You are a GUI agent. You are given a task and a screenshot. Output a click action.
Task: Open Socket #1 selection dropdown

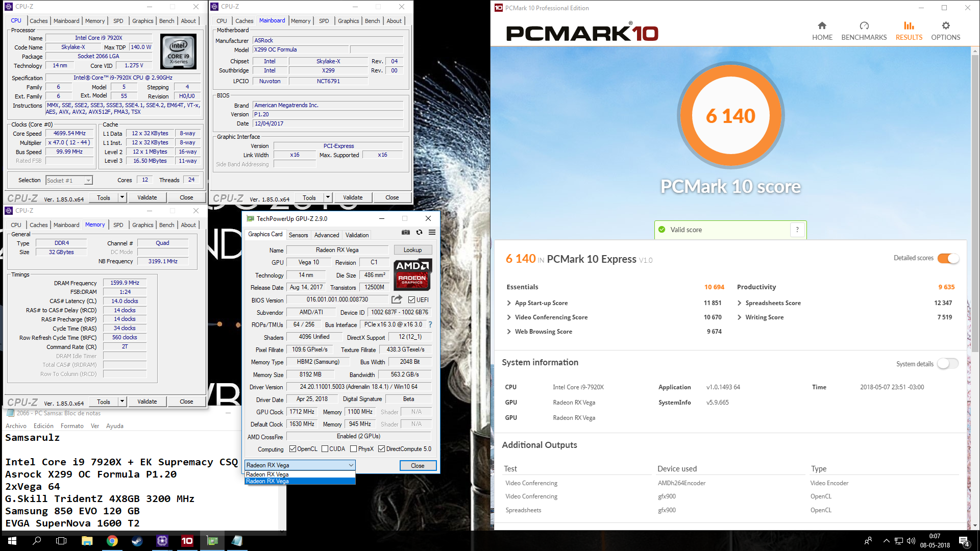pyautogui.click(x=69, y=180)
